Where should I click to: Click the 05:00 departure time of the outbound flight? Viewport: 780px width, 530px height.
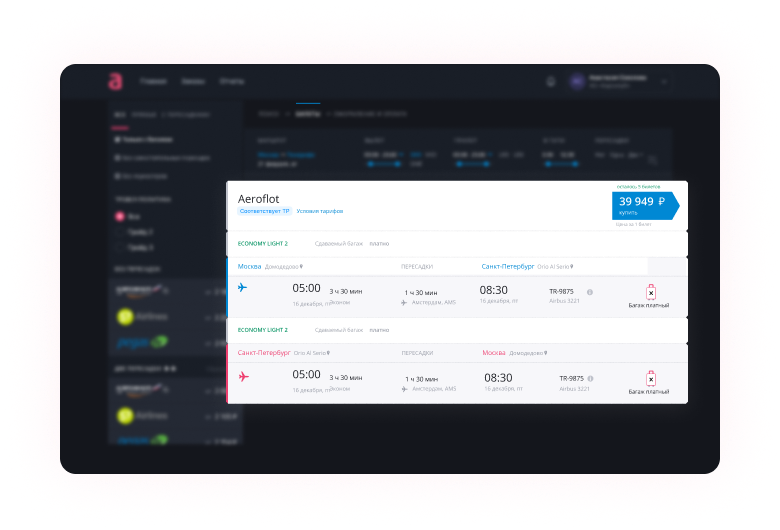[306, 289]
